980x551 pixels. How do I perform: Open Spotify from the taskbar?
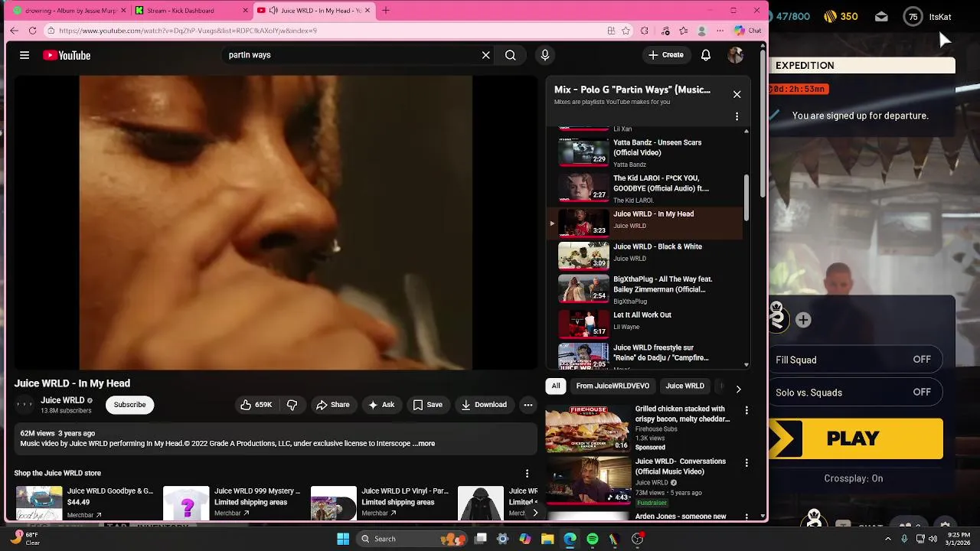(x=593, y=539)
